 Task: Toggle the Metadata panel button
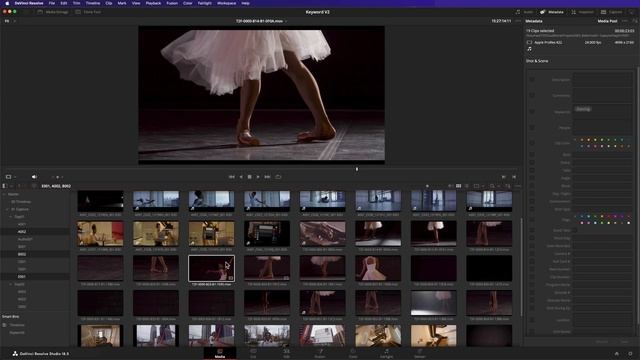(x=552, y=12)
